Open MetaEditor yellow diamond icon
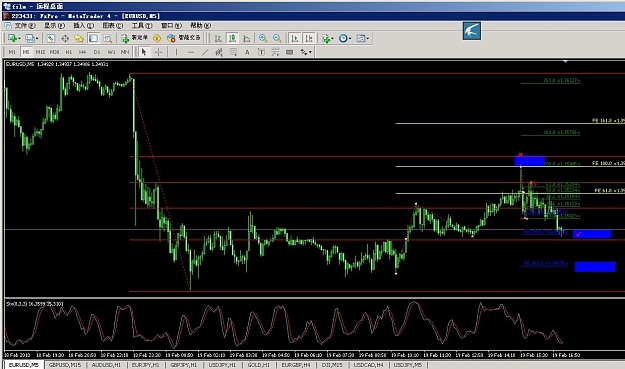Viewport: 625px width, 369px height. pos(157,38)
